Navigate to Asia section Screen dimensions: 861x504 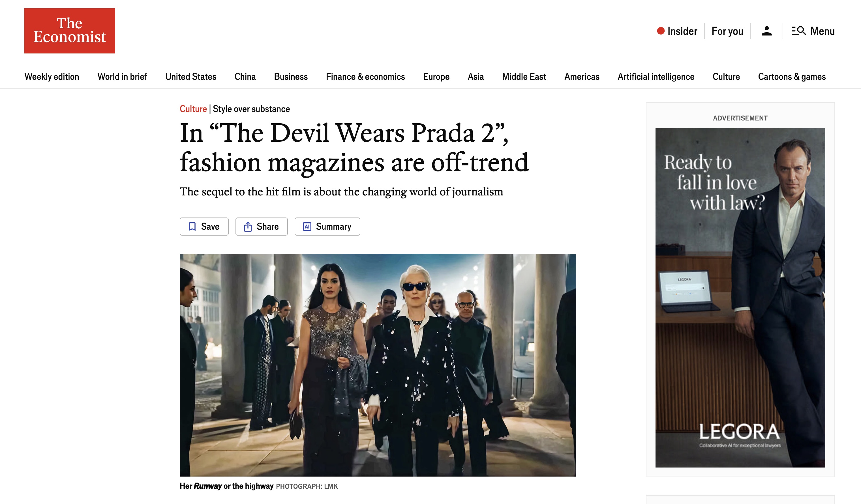[x=476, y=77]
